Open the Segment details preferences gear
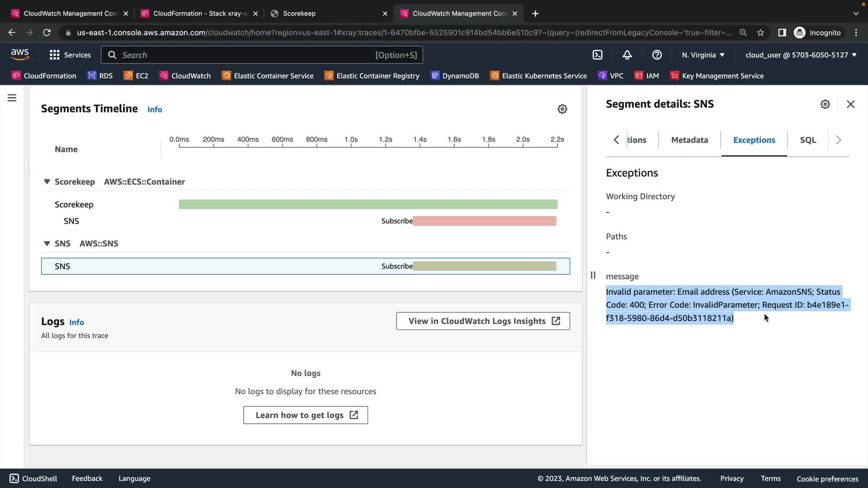The image size is (868, 488). pos(825,104)
